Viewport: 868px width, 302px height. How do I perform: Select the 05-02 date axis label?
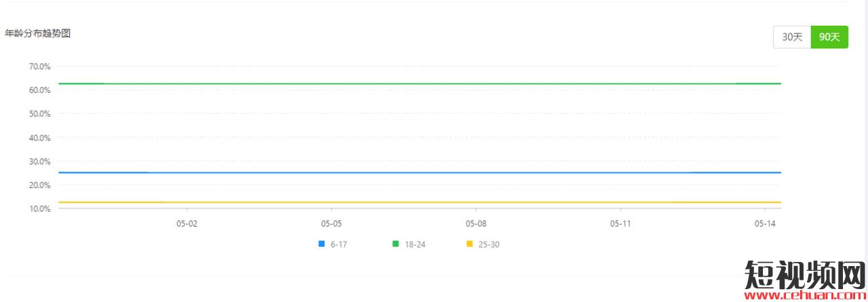[186, 223]
